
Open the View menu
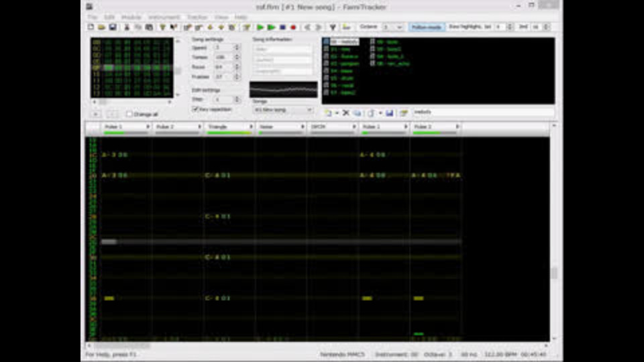coord(221,17)
